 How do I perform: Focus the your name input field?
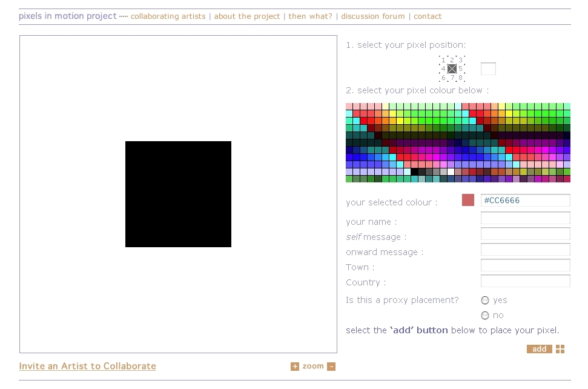pos(526,218)
